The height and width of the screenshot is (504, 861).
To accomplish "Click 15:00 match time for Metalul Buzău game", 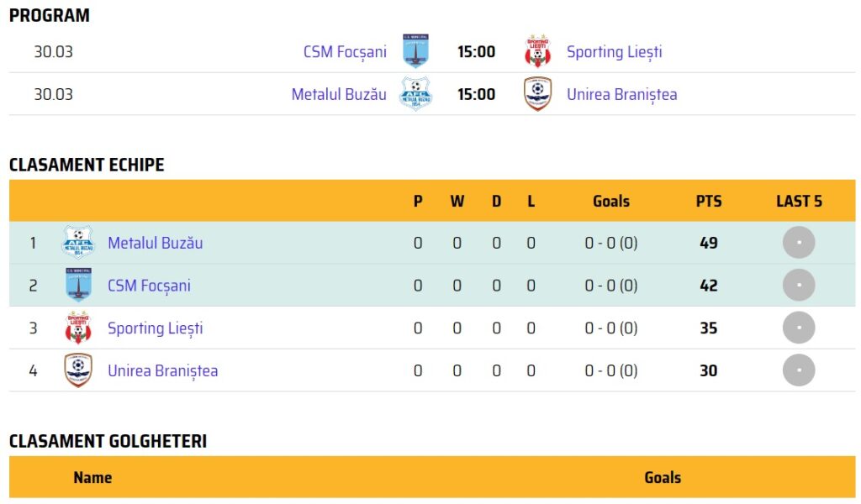I will pyautogui.click(x=476, y=94).
